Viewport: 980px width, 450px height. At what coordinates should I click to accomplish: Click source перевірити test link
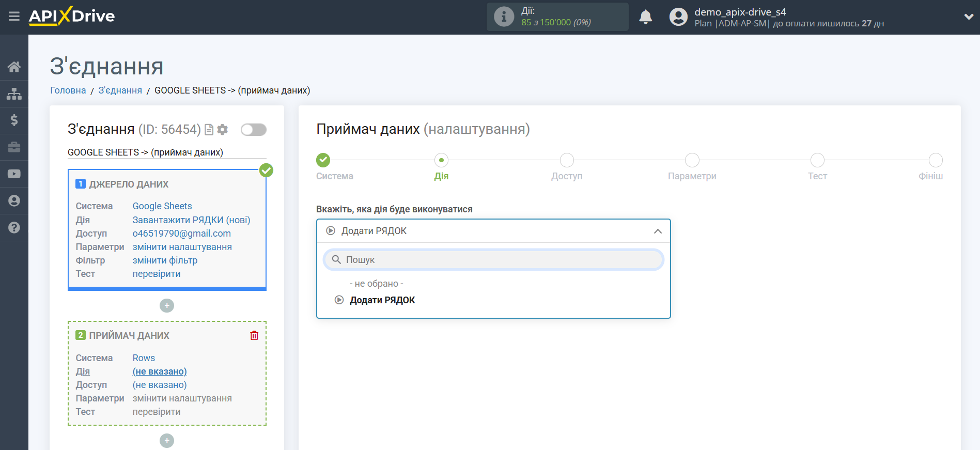pos(157,274)
